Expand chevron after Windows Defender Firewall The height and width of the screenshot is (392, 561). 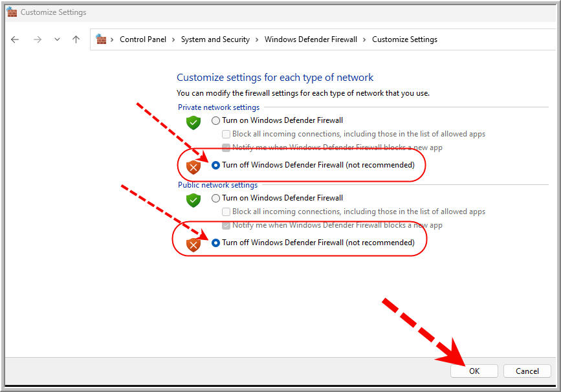pos(364,39)
